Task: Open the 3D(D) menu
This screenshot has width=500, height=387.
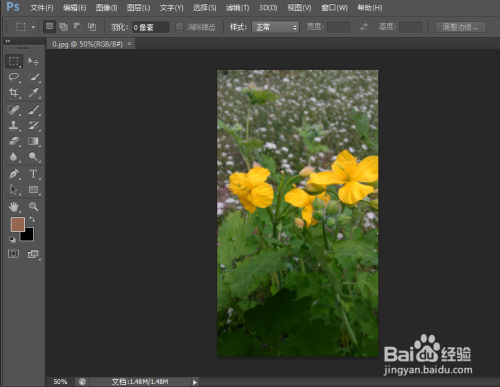Action: point(268,8)
